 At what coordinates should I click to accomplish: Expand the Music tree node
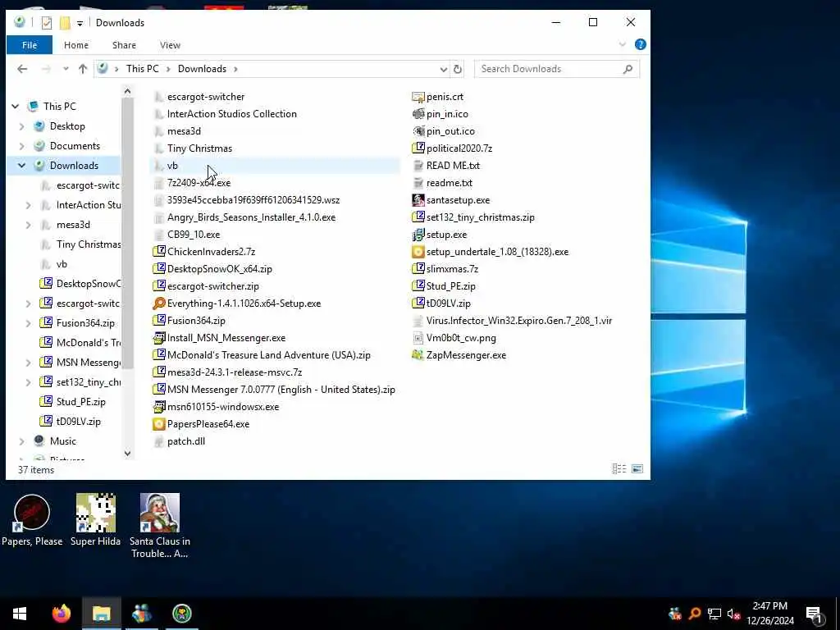coord(21,441)
